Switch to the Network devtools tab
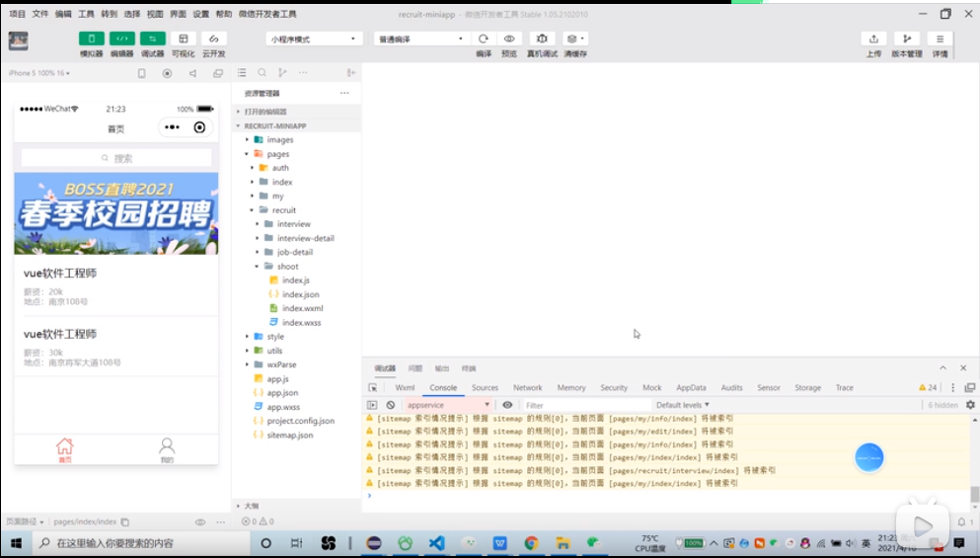Viewport: 980px width, 558px height. pos(527,388)
